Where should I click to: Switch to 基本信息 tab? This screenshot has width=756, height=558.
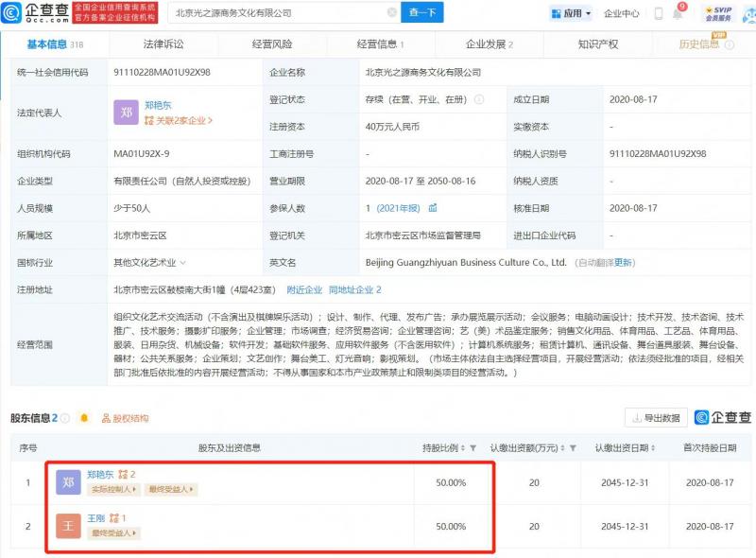(55, 44)
